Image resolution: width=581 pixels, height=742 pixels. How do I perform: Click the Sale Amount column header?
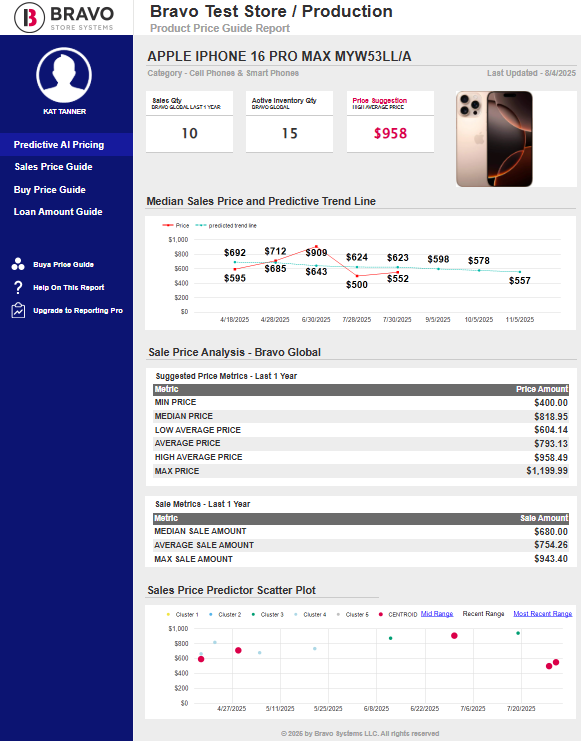(x=544, y=518)
